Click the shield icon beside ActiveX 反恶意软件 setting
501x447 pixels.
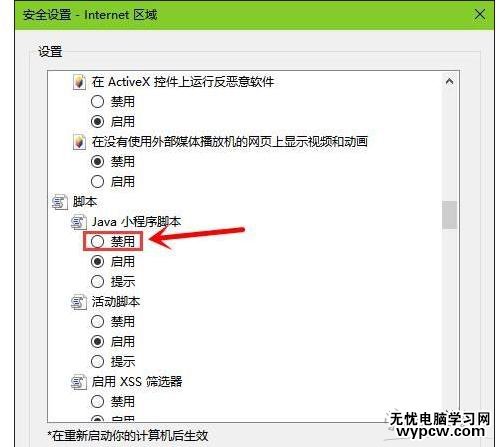coord(79,82)
